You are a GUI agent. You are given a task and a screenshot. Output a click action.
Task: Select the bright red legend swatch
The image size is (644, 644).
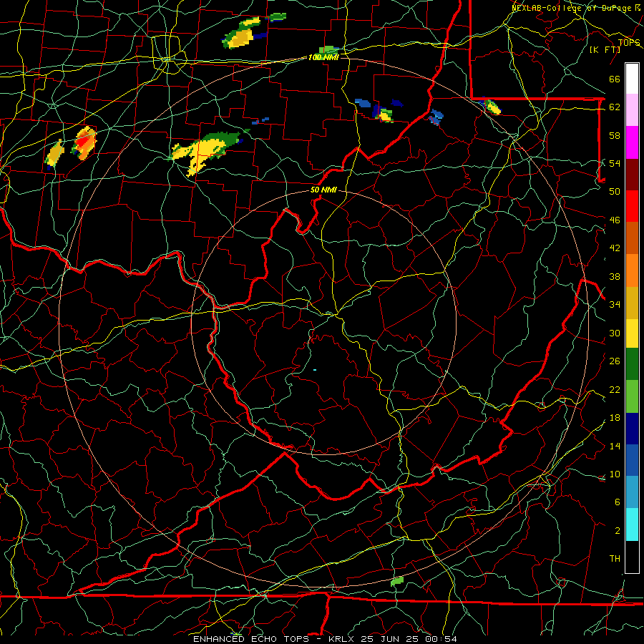pyautogui.click(x=632, y=206)
